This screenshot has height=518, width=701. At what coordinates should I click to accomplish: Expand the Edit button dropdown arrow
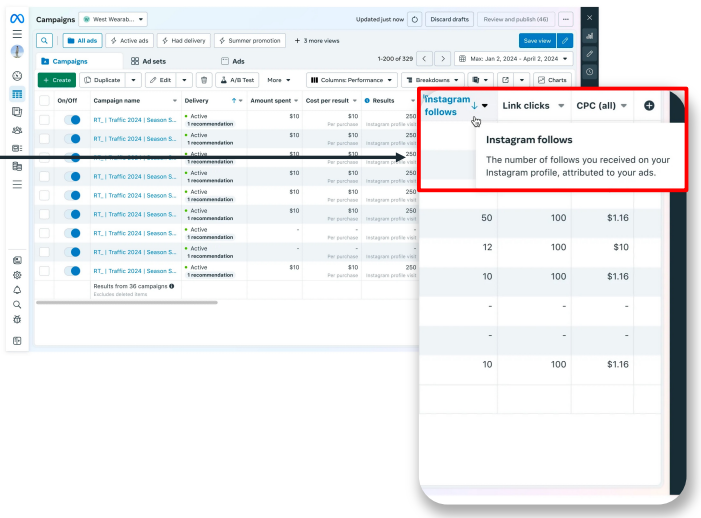click(x=184, y=80)
